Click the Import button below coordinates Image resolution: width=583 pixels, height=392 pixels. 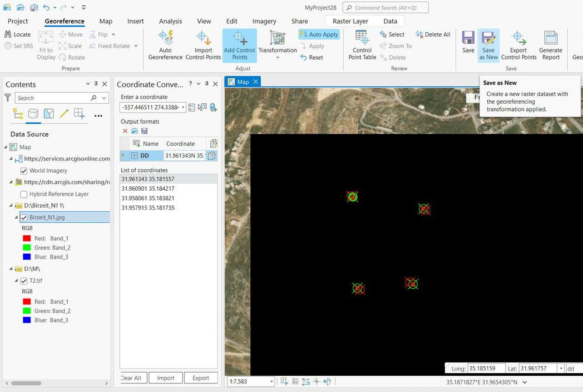click(x=166, y=378)
